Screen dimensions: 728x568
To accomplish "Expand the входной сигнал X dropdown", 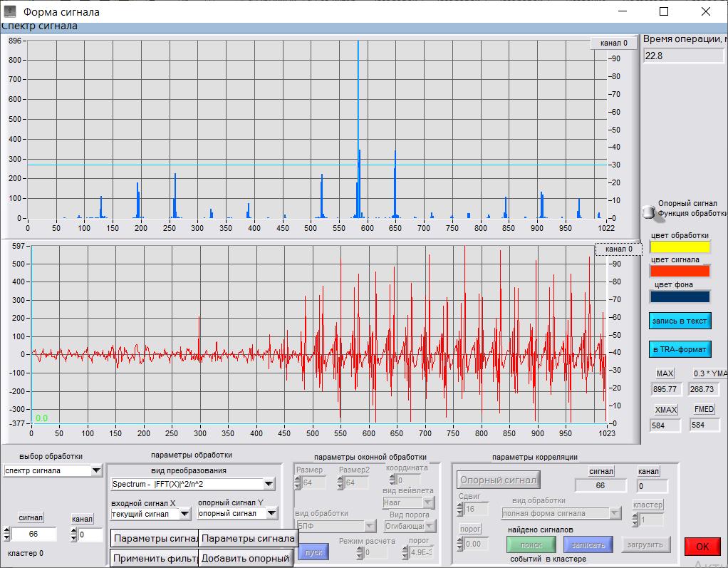I will coord(184,513).
